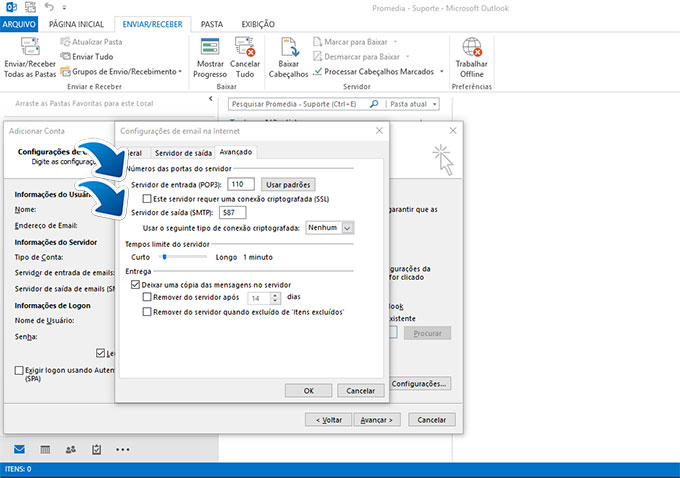Click navigation more options ellipsis
Screen dimensions: 680x478
click(x=123, y=450)
